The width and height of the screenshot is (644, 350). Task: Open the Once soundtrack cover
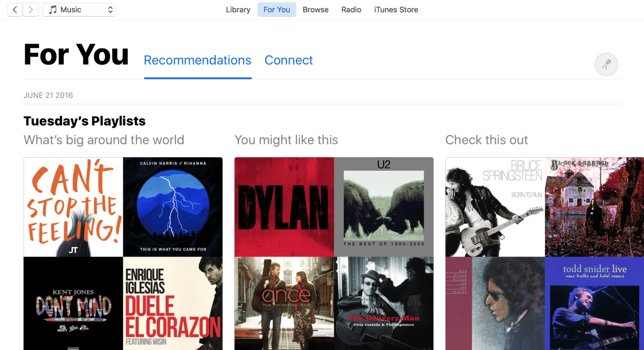coord(284,303)
